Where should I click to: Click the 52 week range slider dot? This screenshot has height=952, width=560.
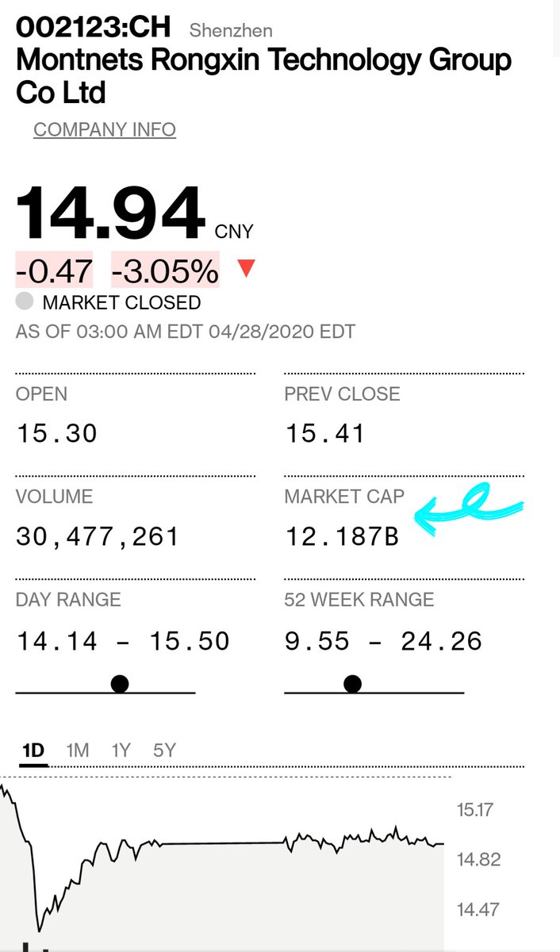point(352,683)
